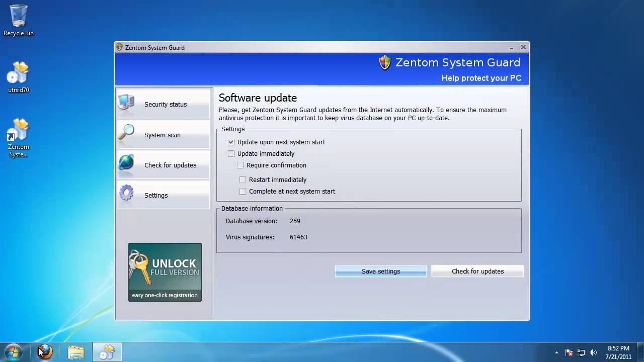This screenshot has height=362, width=644.
Task: Enable the Update immediately checkbox
Action: click(x=231, y=154)
